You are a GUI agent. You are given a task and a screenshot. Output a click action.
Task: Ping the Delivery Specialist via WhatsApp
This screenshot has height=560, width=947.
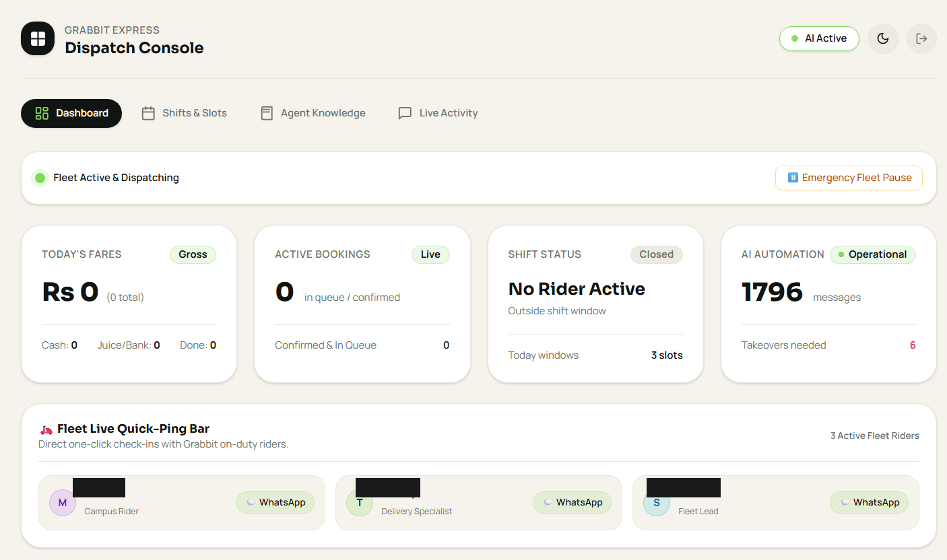coord(572,503)
